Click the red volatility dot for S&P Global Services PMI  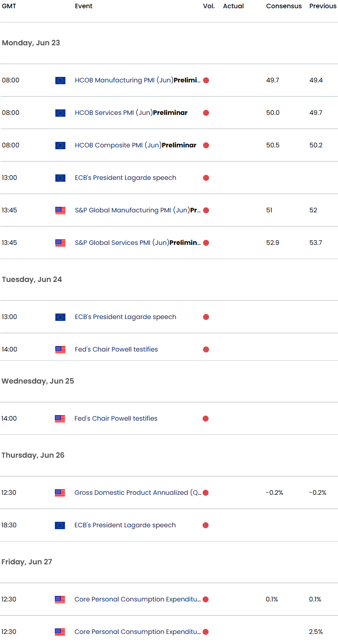click(x=206, y=243)
